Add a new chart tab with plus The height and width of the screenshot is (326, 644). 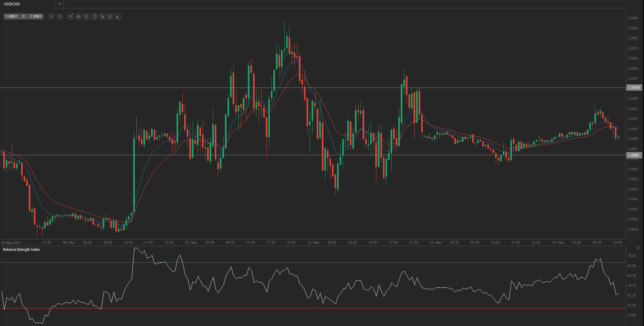click(x=59, y=4)
